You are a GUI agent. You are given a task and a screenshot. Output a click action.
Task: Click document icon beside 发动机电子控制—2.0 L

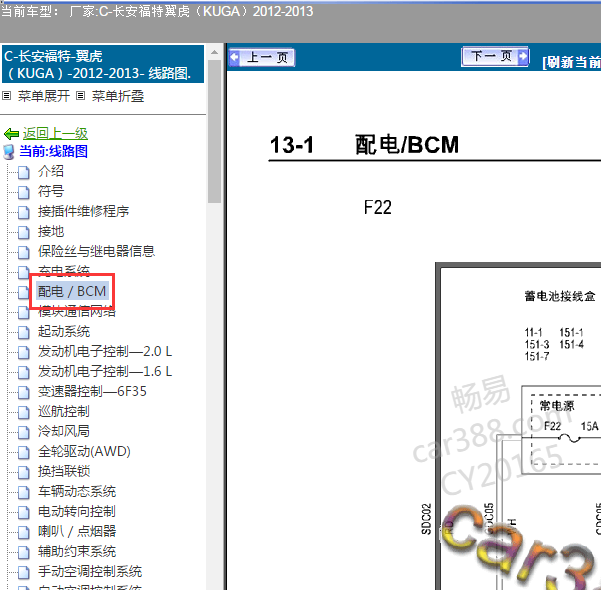[24, 352]
